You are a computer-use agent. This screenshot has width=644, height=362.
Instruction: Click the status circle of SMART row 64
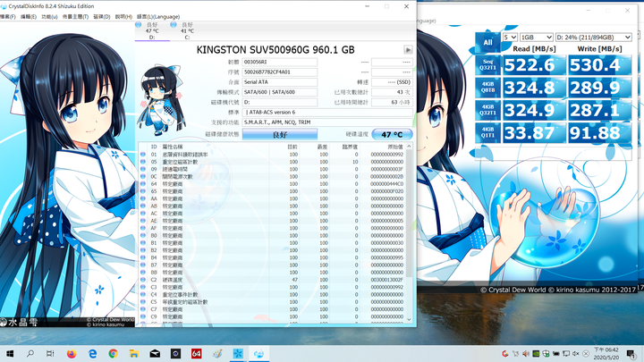tap(143, 184)
